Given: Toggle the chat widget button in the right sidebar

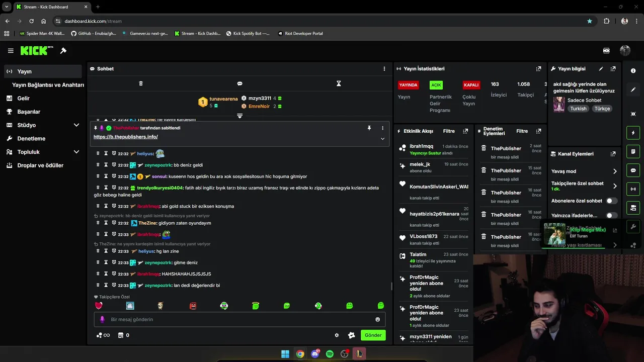Looking at the screenshot, I should pos(633,170).
